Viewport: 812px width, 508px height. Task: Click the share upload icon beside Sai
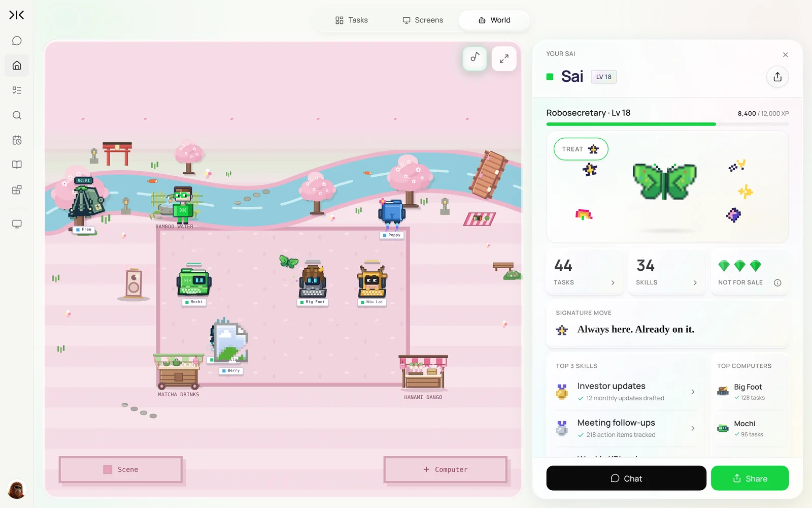[x=777, y=77]
